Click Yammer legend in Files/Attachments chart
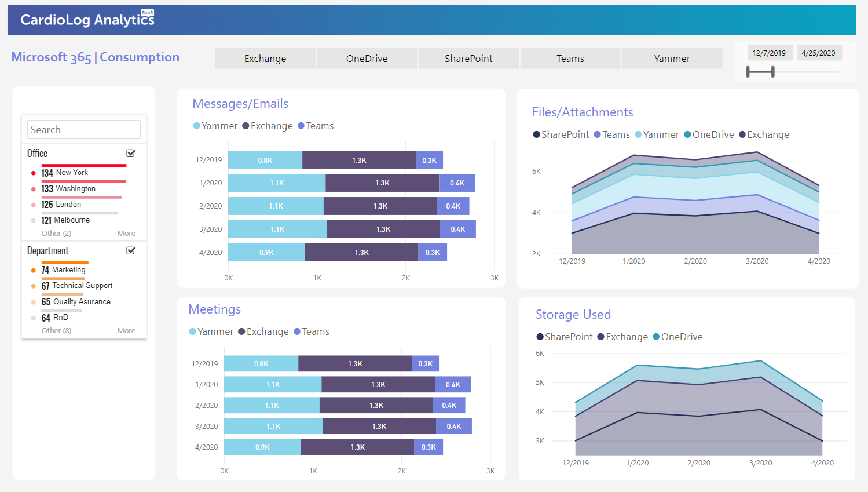This screenshot has height=492, width=868. point(657,134)
